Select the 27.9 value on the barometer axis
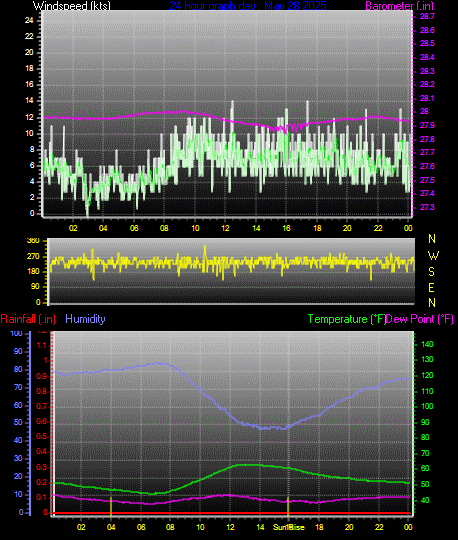Viewport: 458px width, 540px height. tap(427, 125)
